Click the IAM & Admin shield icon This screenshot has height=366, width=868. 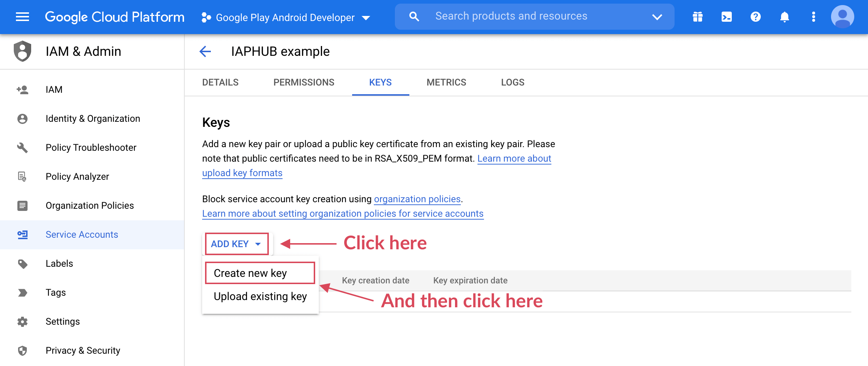(x=22, y=51)
